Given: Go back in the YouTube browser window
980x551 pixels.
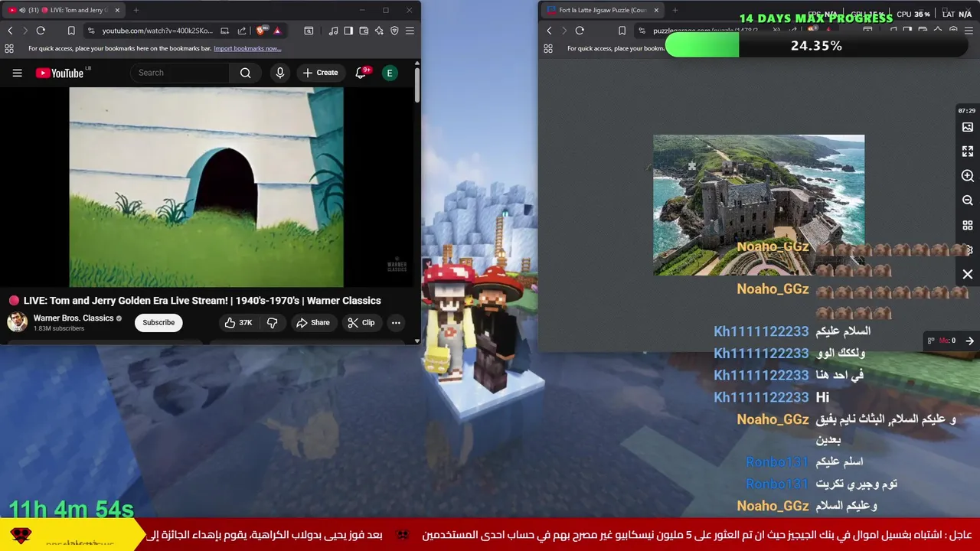Looking at the screenshot, I should [10, 31].
